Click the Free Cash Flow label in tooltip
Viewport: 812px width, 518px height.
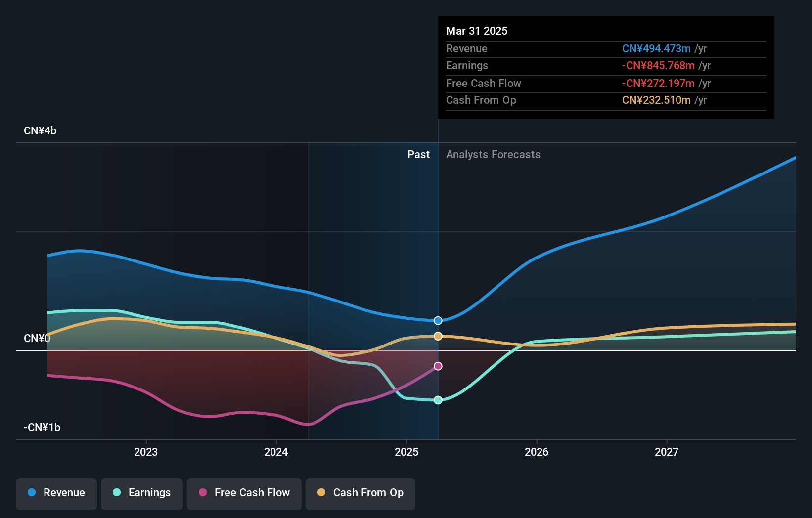484,84
